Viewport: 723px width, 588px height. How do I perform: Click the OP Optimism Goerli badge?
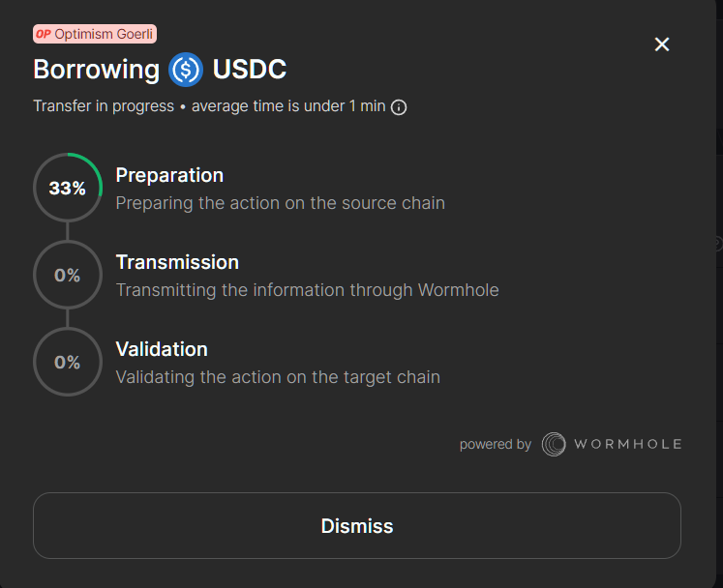coord(95,34)
